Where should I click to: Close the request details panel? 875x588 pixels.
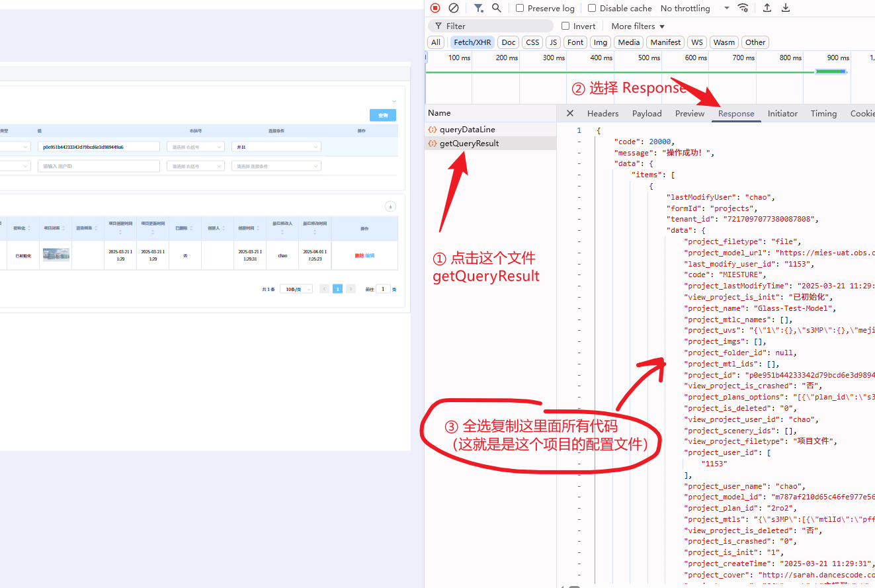point(570,113)
